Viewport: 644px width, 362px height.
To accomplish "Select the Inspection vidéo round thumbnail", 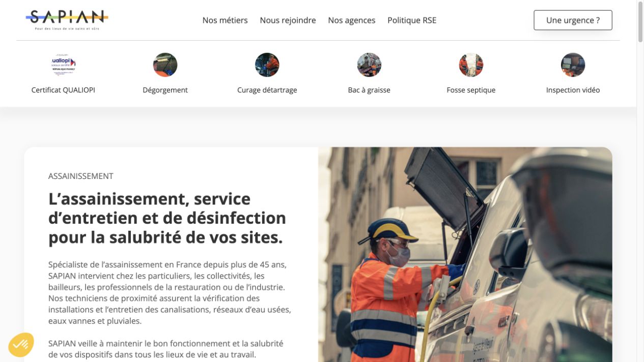I will point(573,65).
